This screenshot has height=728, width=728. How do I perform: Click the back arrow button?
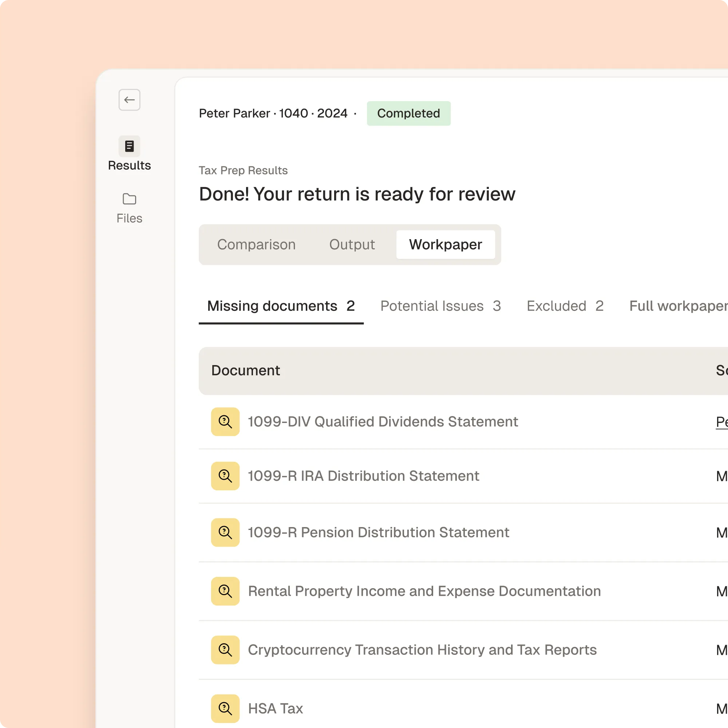tap(129, 100)
